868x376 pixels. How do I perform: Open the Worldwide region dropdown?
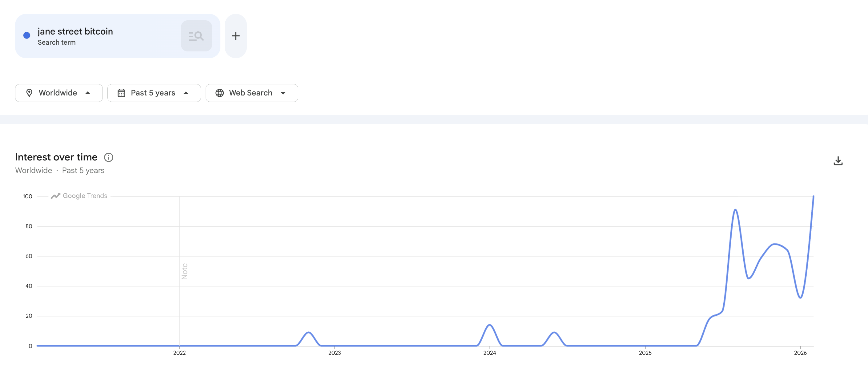(58, 93)
